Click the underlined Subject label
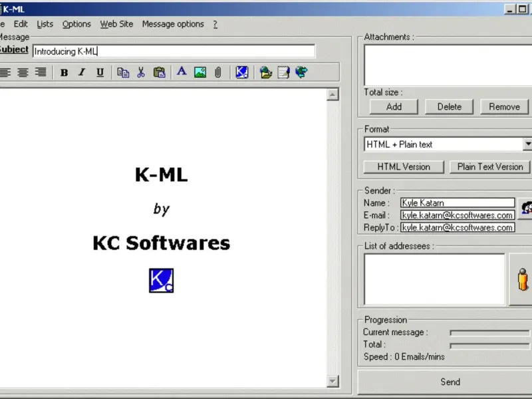The width and height of the screenshot is (532, 399). tap(14, 49)
